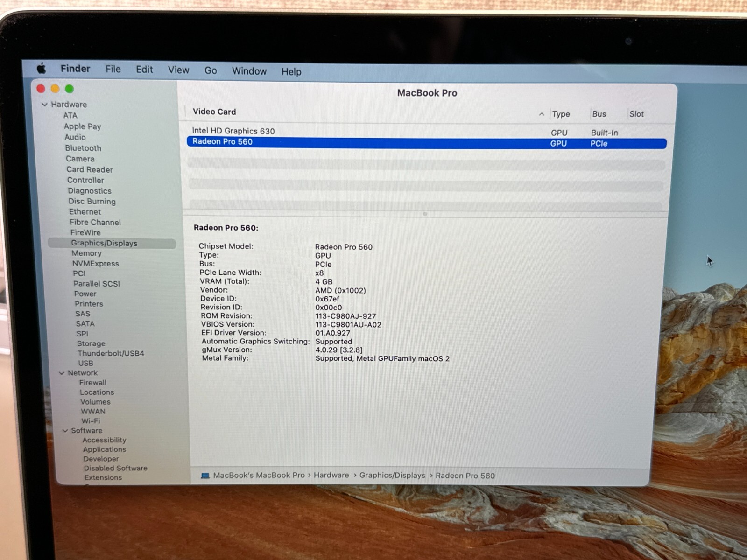
Task: Select WWAN under Network
Action: pos(93,411)
